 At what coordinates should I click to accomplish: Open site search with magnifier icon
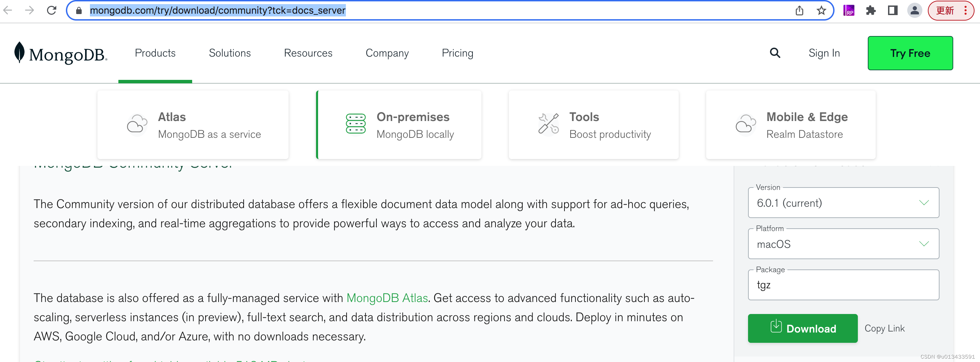tap(775, 53)
